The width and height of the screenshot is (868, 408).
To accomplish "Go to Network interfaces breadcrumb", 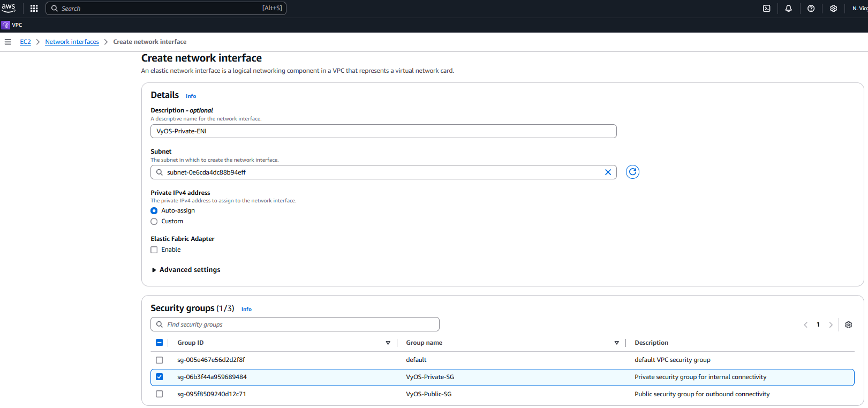I will [x=72, y=42].
